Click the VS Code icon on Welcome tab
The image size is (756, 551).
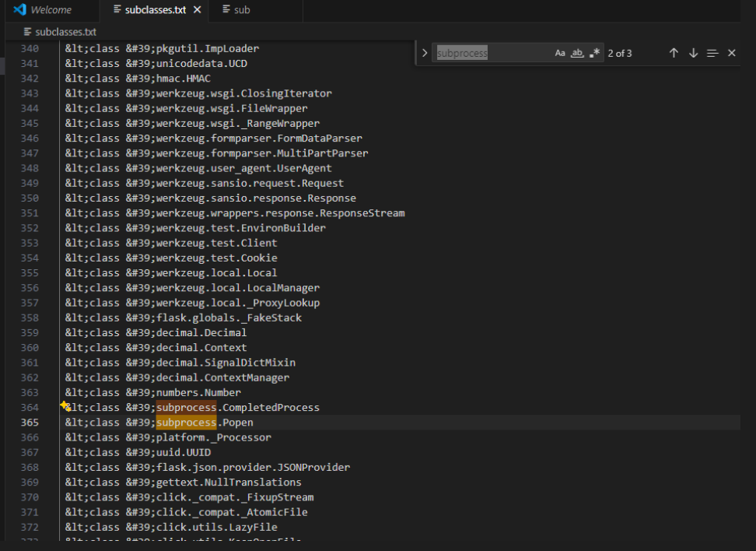point(20,10)
